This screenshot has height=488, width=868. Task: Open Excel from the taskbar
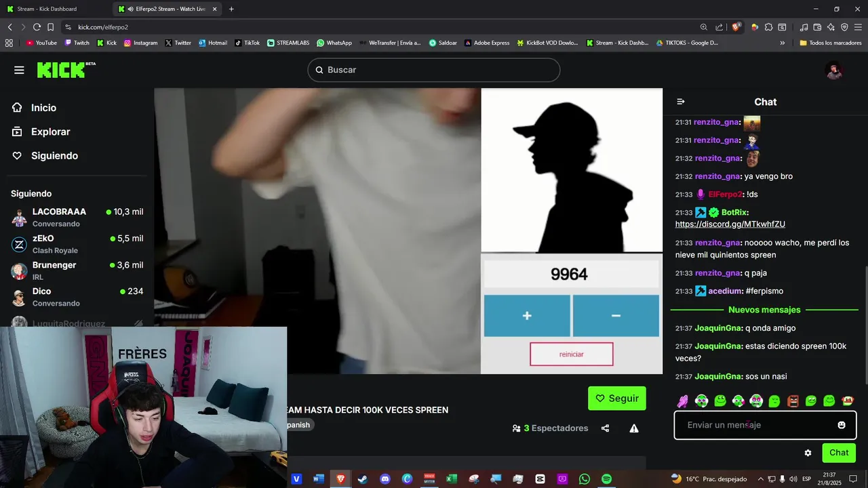(452, 479)
